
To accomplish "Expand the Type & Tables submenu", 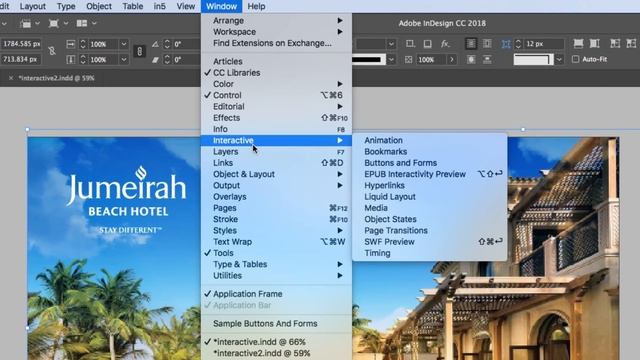I will (x=276, y=264).
